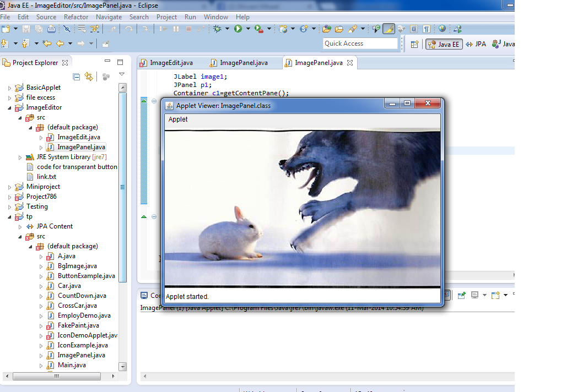Click the Skip All Breakpoints icon
Viewport: 561px width, 392px height.
coord(67,29)
